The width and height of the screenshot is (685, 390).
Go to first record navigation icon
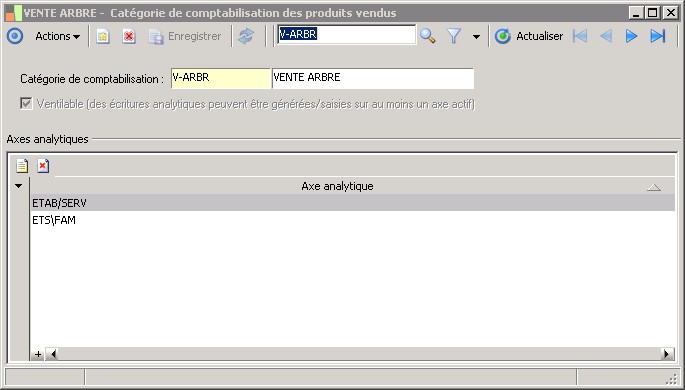pyautogui.click(x=580, y=36)
